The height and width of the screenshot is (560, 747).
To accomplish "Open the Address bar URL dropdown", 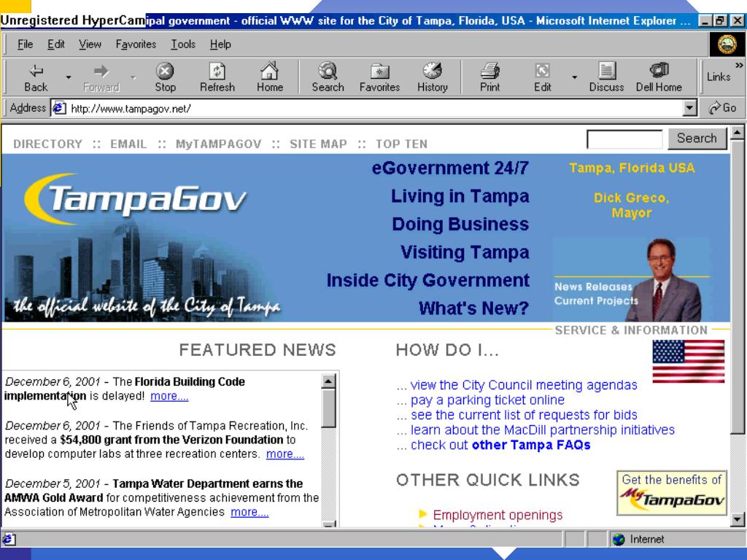I will [689, 108].
